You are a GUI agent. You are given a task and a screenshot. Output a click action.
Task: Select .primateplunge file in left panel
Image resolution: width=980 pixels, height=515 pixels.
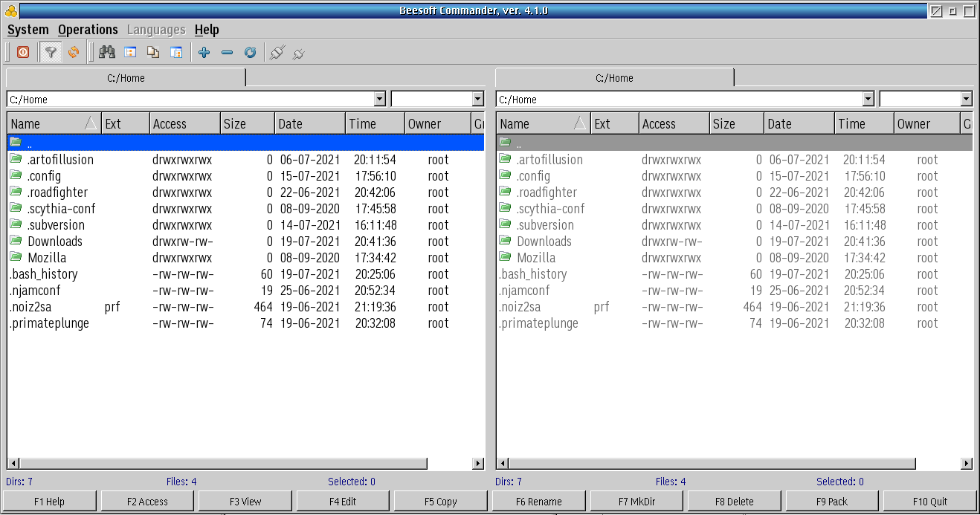[x=245, y=323]
